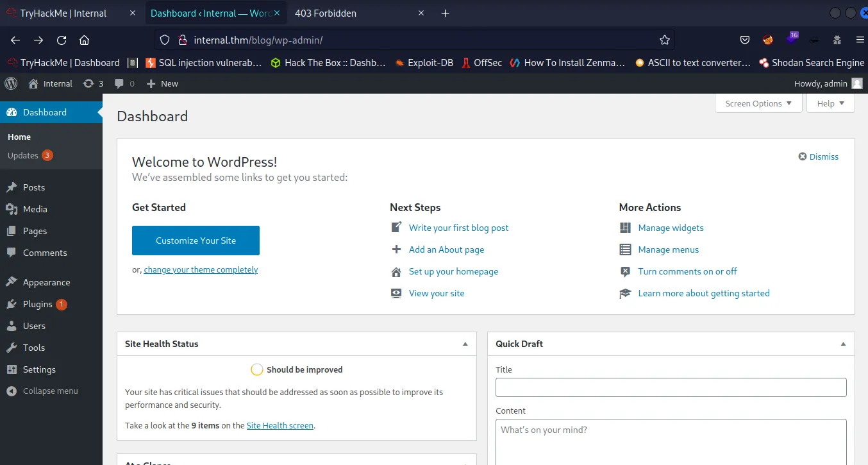This screenshot has width=868, height=465.
Task: Collapse the Site Health Status panel
Action: point(465,344)
